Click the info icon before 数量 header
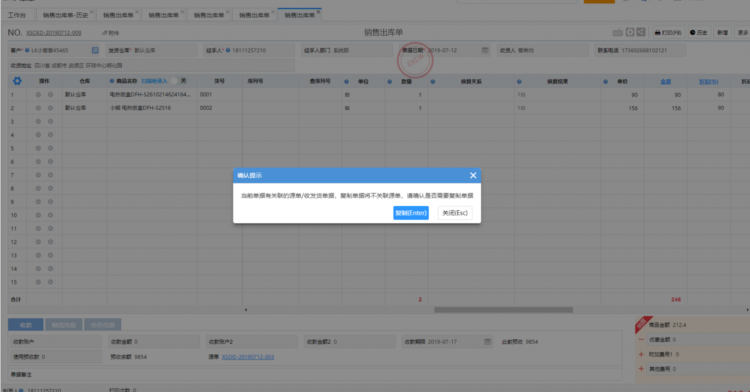Image resolution: width=750 pixels, height=392 pixels. tap(389, 82)
